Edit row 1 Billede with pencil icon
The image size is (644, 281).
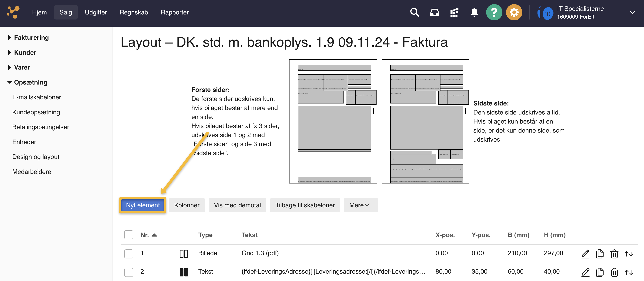click(585, 254)
